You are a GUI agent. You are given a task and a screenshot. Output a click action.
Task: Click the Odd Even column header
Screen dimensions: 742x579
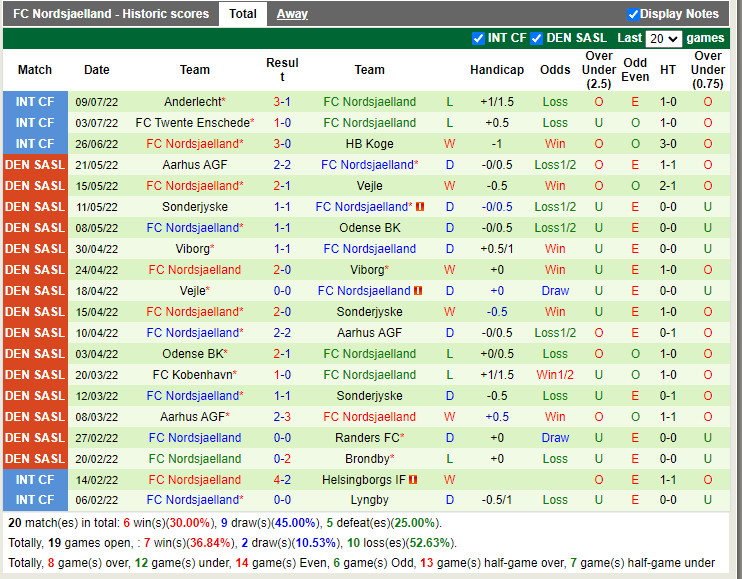[635, 70]
